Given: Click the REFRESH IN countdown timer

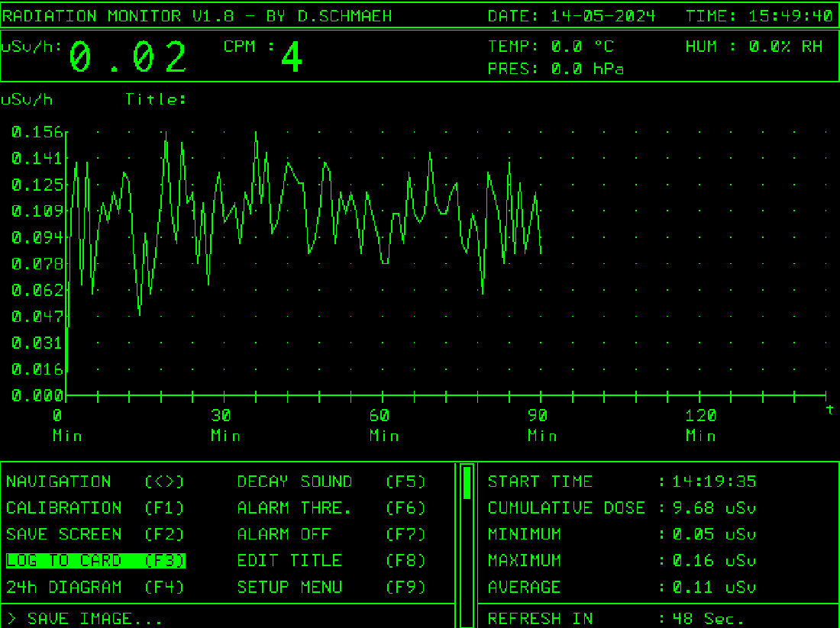Looking at the screenshot, I should (707, 618).
